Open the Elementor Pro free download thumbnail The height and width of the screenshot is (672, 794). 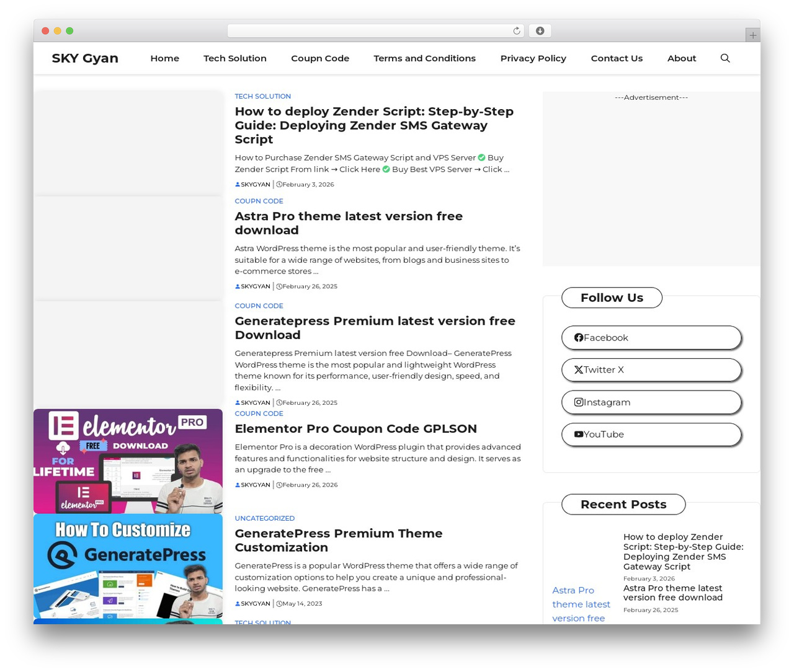click(x=128, y=461)
